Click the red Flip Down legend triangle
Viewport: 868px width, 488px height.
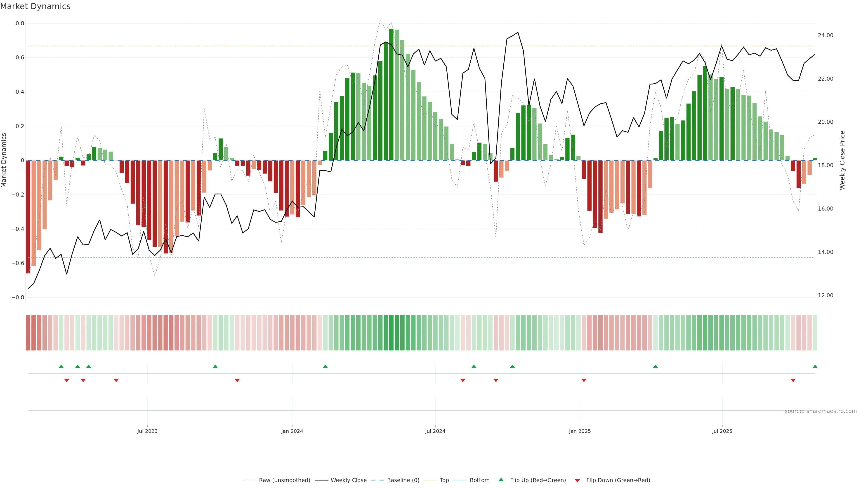pos(577,480)
